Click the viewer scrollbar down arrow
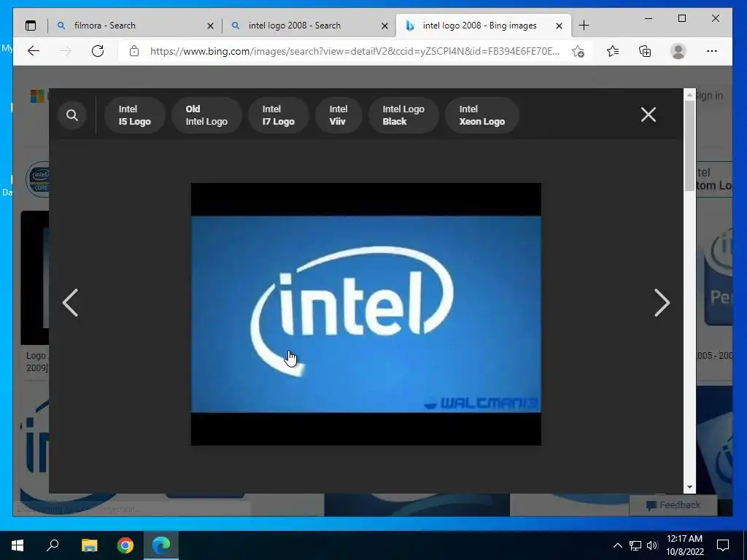The image size is (747, 560). (x=689, y=487)
